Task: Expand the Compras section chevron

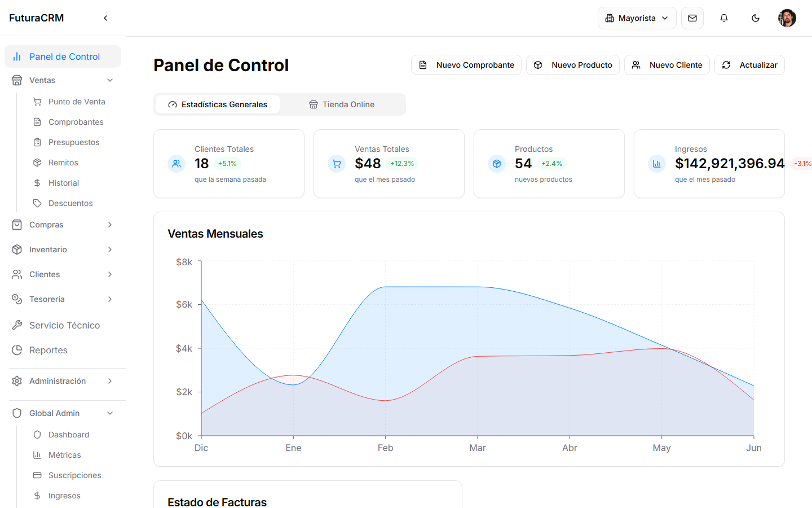Action: [110, 225]
